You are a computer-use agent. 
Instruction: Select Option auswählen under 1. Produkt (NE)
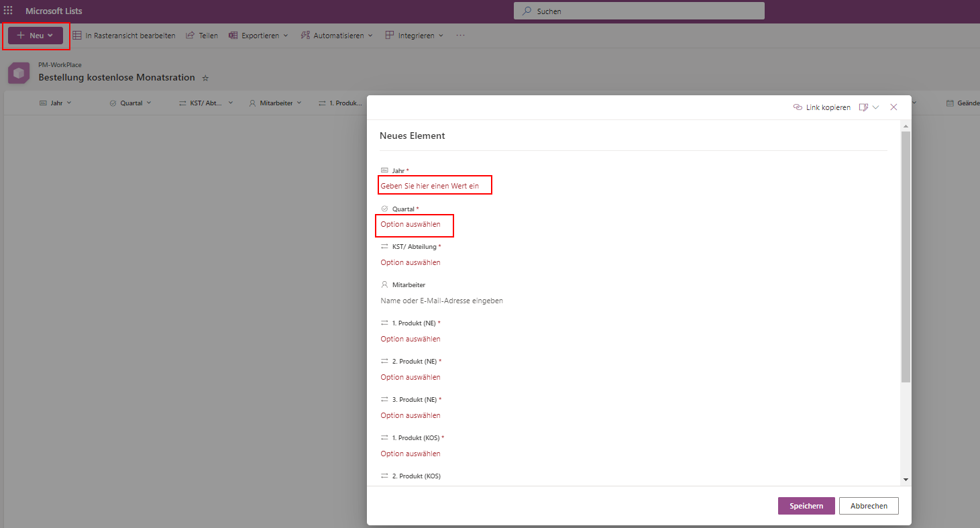[410, 339]
